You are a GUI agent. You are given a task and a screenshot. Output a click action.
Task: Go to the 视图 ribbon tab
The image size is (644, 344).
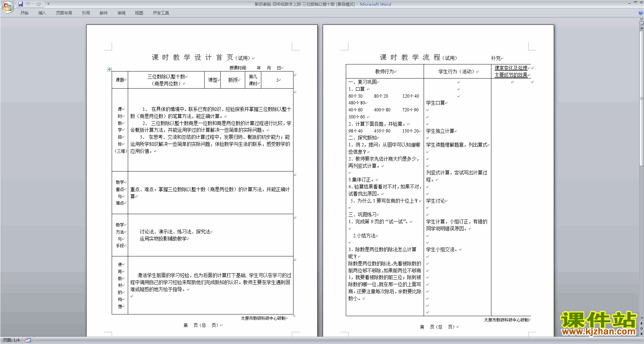pyautogui.click(x=139, y=13)
